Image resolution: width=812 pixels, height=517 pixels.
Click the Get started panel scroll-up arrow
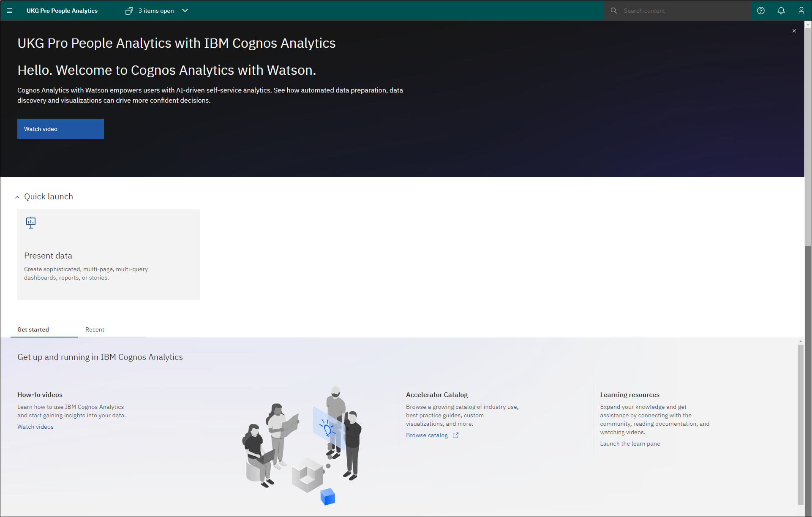801,341
